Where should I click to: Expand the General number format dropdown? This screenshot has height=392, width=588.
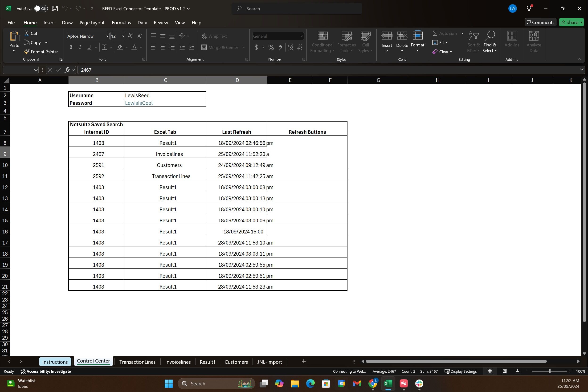coord(302,36)
